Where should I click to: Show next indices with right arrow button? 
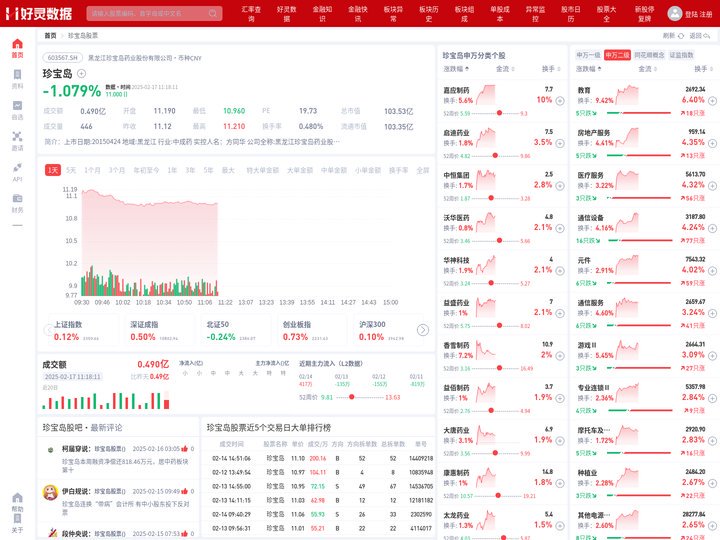(422, 330)
